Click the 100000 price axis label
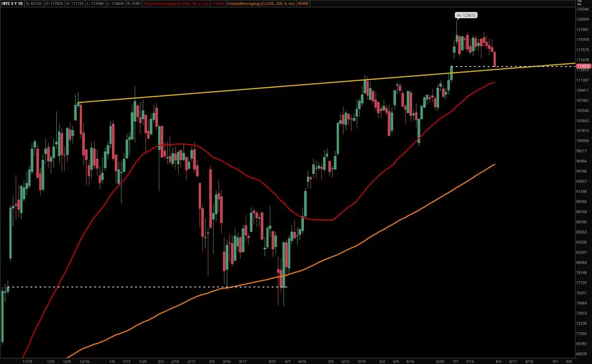Screen dimensions: 592x364 pos(584,141)
